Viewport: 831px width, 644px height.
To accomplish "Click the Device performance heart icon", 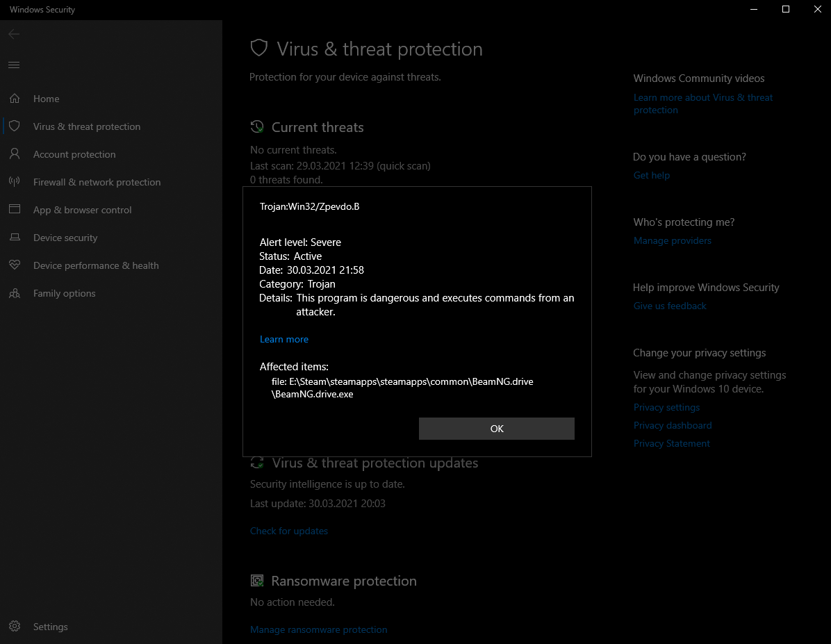I will [x=15, y=265].
